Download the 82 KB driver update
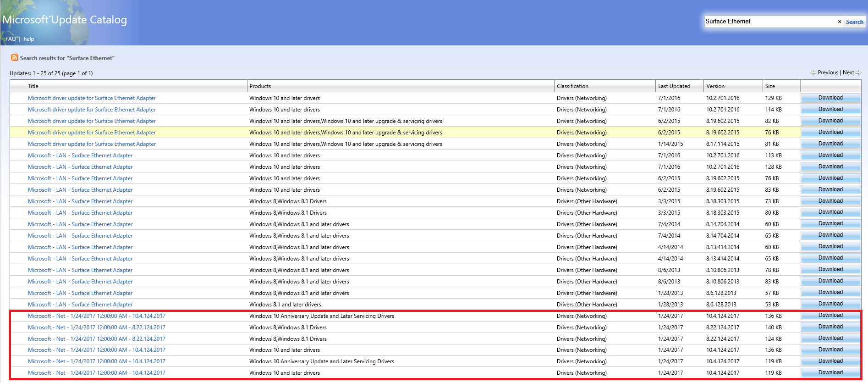Viewport: 868px width, 383px height. point(830,121)
